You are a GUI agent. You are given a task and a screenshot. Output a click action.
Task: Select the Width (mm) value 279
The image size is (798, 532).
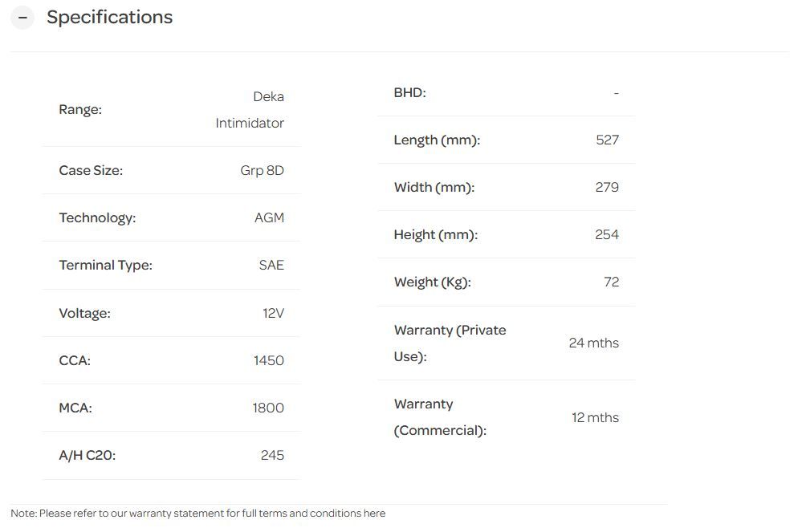coord(607,187)
